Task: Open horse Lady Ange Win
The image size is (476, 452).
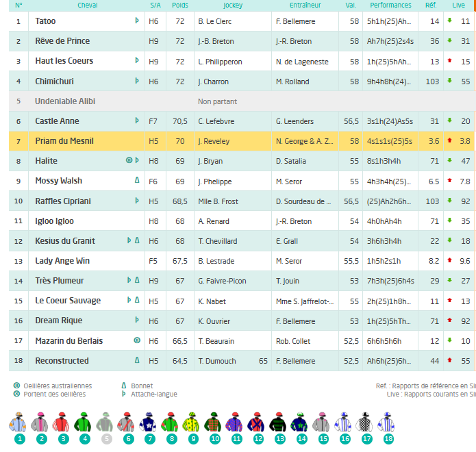Action: click(62, 261)
